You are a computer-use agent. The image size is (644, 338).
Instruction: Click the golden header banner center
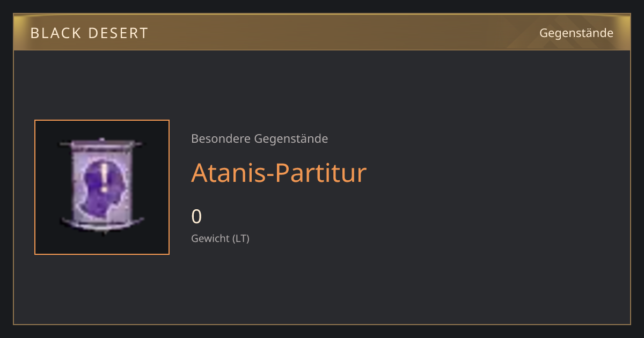pos(322,33)
